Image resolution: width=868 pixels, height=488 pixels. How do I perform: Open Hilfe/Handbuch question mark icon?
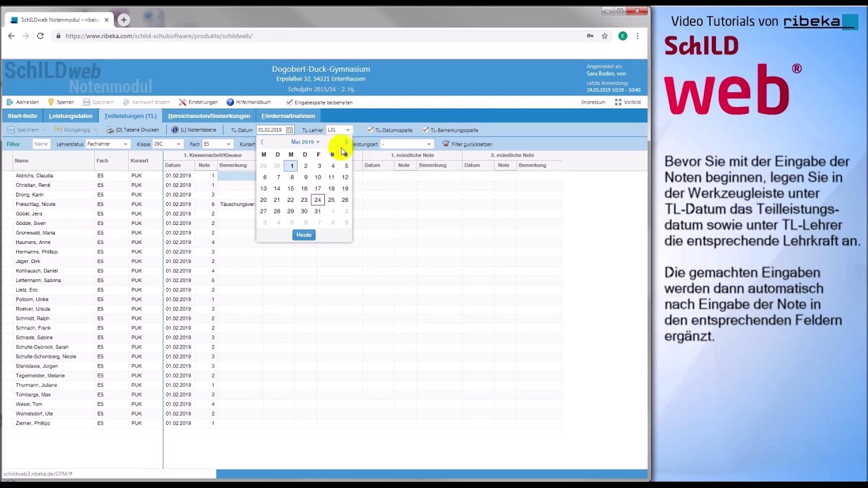click(230, 102)
